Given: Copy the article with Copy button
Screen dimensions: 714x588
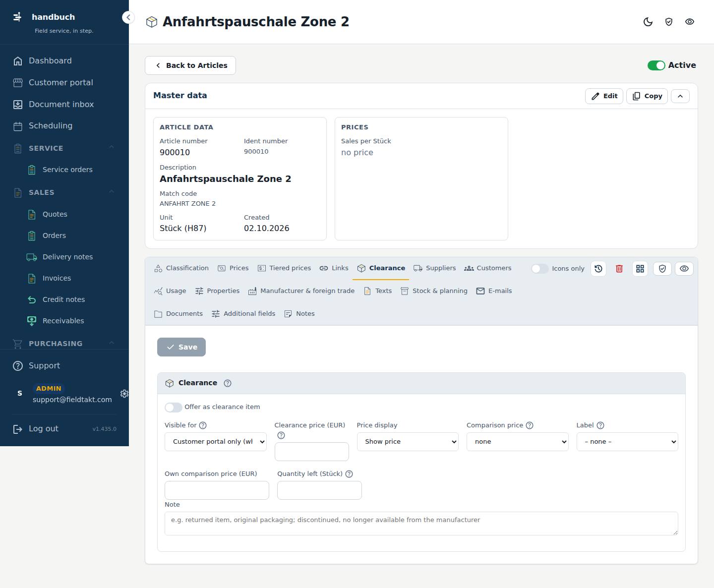Looking at the screenshot, I should [x=647, y=96].
